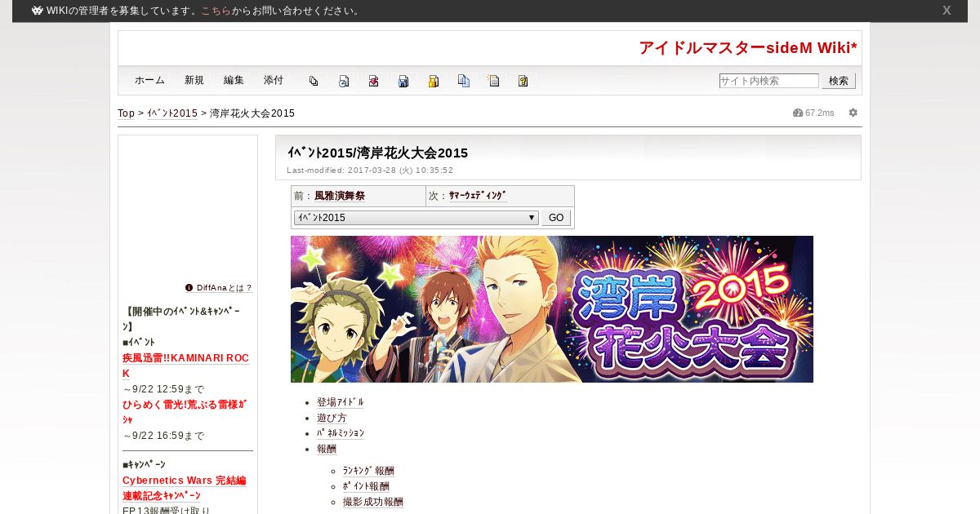The height and width of the screenshot is (514, 980).
Task: Click the こちら link in the notification bar
Action: click(x=216, y=11)
